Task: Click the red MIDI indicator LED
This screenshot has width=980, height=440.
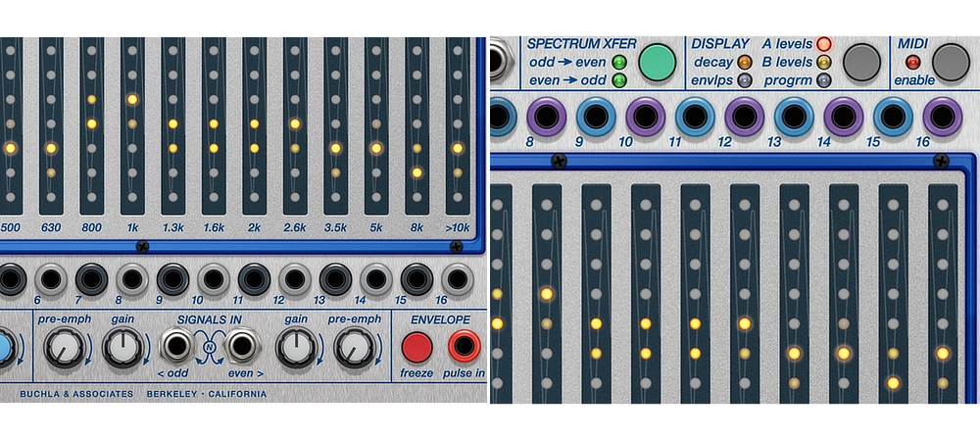Action: 912,63
